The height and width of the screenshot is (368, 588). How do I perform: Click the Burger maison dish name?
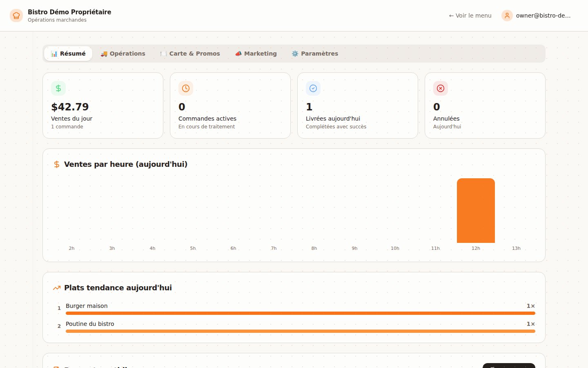(87, 306)
